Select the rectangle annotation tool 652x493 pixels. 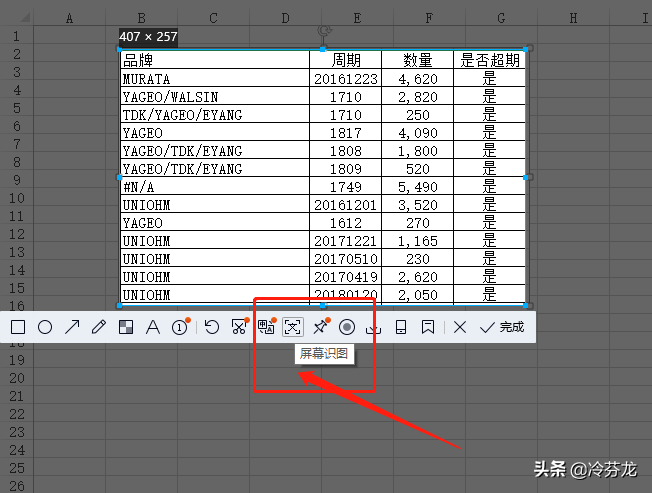coord(18,328)
